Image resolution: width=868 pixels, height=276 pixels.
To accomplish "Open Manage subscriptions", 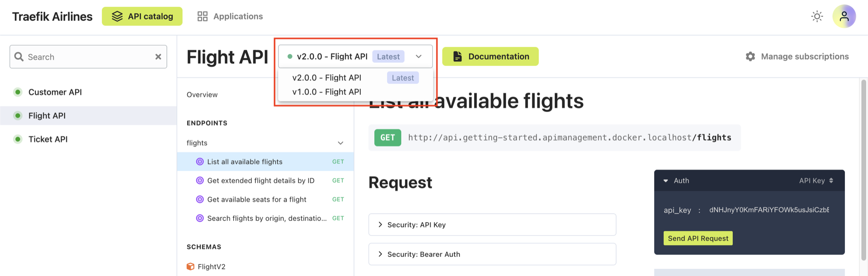I will point(797,56).
